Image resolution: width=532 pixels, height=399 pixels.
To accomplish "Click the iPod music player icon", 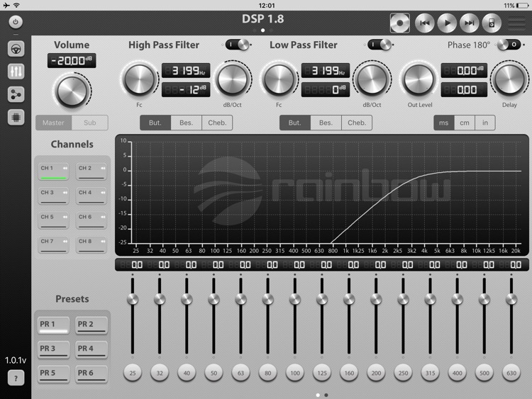I will click(x=492, y=23).
